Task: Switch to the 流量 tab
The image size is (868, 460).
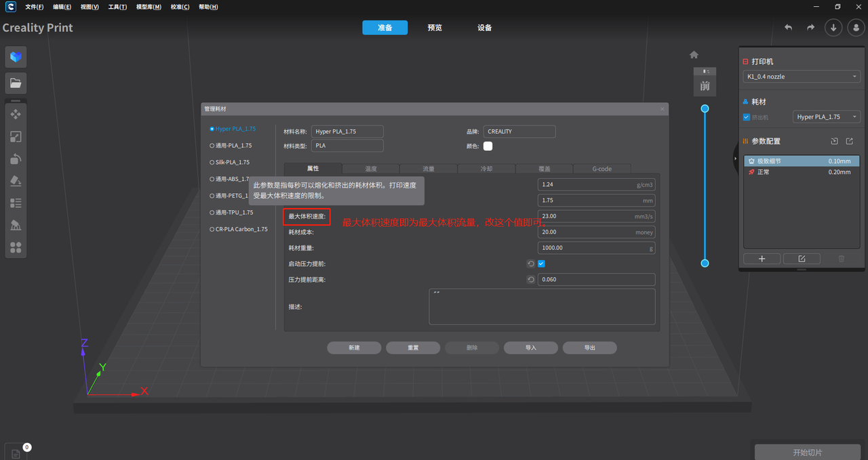Action: (x=429, y=169)
